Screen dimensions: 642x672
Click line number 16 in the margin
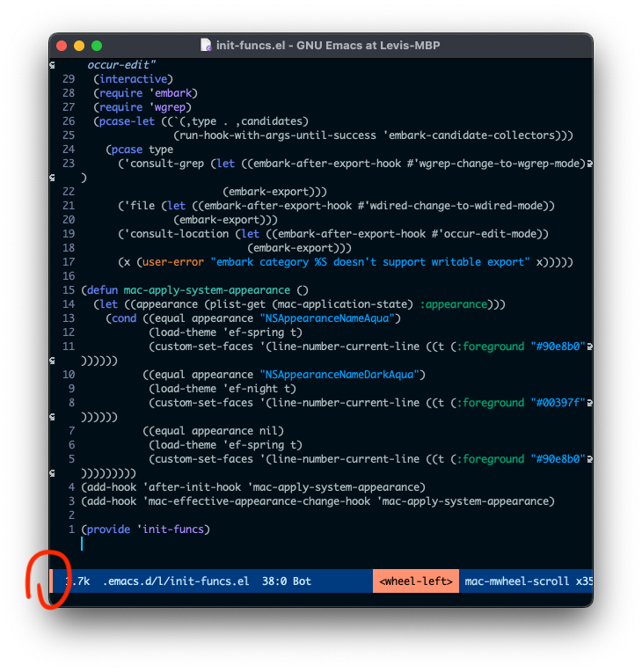[x=69, y=276]
